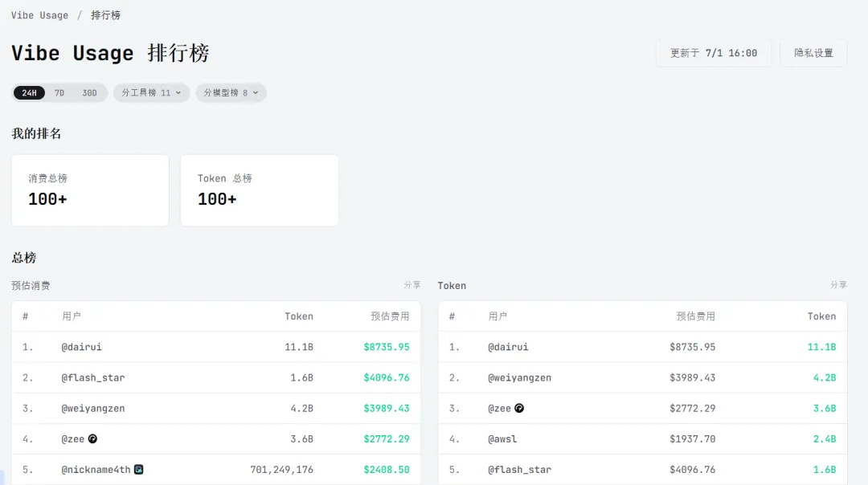Click the 隐私设置 button

coord(813,53)
